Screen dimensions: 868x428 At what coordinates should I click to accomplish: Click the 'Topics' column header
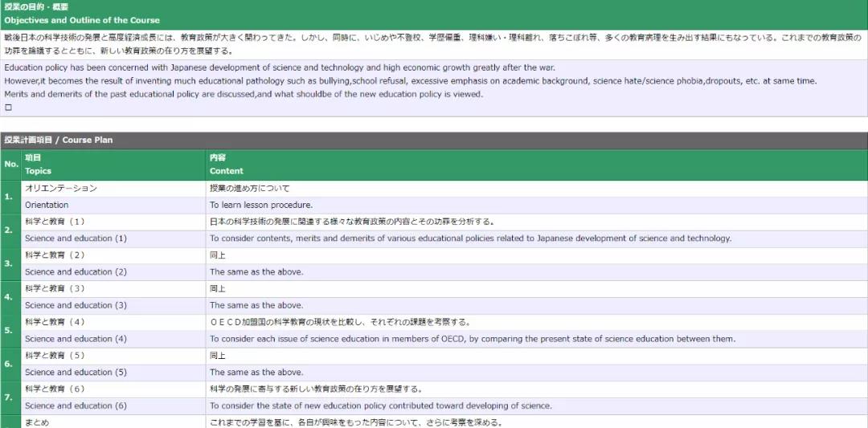click(113, 165)
